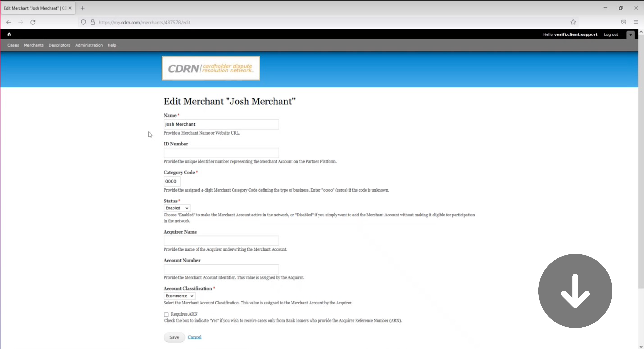Click the Edit Merchant "Josh Merchant" heading

230,101
